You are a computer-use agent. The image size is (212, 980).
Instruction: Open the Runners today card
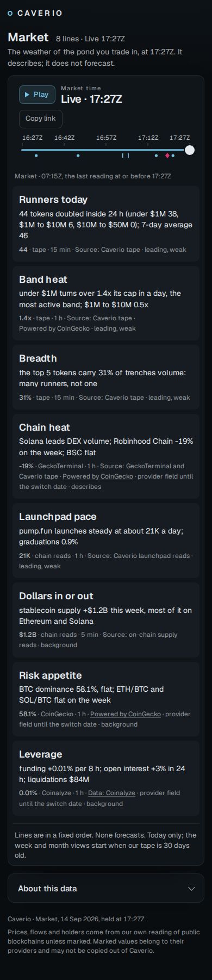(106, 224)
